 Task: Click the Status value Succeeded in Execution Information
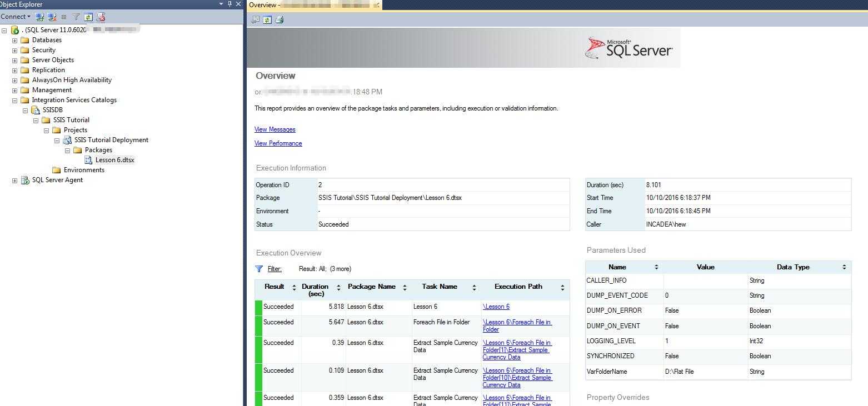click(x=333, y=224)
